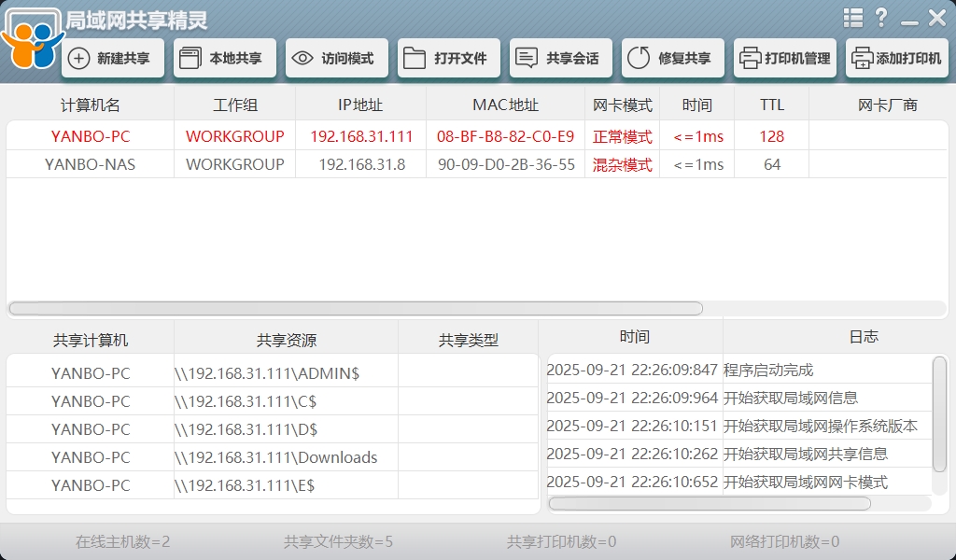Image resolution: width=956 pixels, height=560 pixels.
Task: Click the question mark help icon
Action: point(881,18)
